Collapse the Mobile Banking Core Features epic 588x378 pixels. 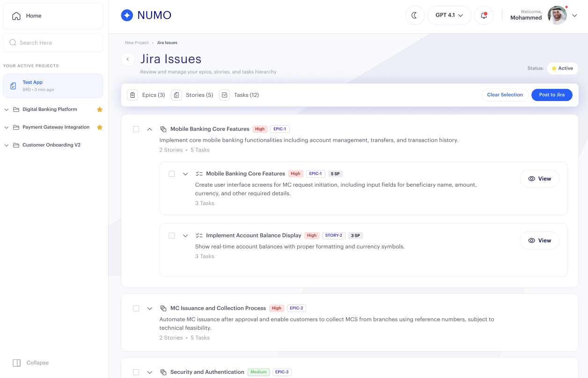(150, 129)
